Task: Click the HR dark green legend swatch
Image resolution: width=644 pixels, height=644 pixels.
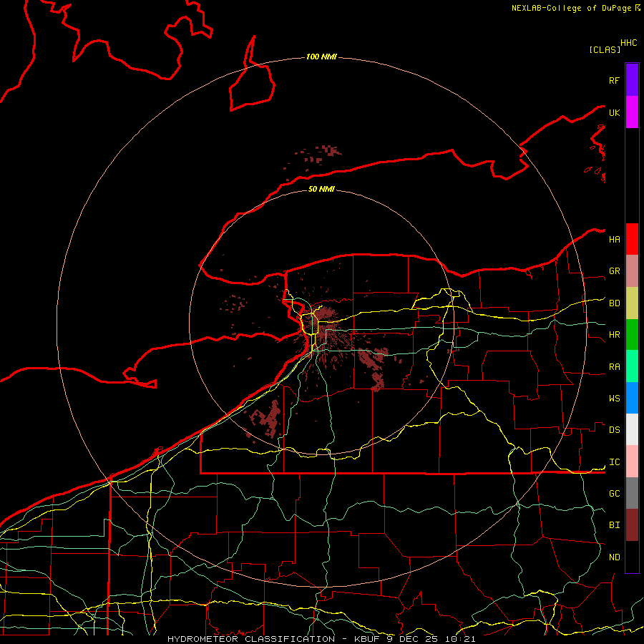Action: point(632,335)
